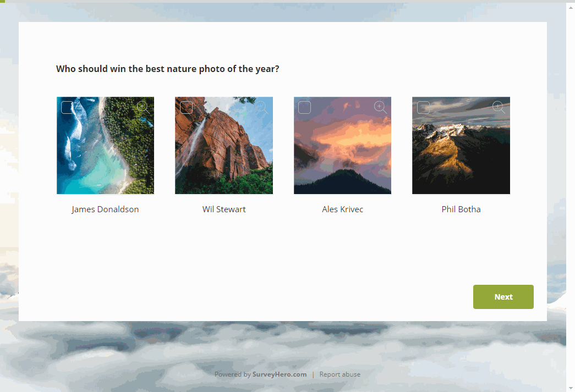This screenshot has width=575, height=392.
Task: Click the page vertical scrollbar track
Action: point(571,196)
